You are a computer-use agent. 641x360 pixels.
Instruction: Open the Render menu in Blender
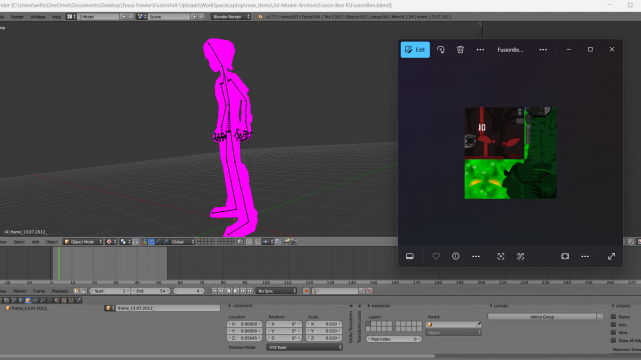tap(17, 17)
